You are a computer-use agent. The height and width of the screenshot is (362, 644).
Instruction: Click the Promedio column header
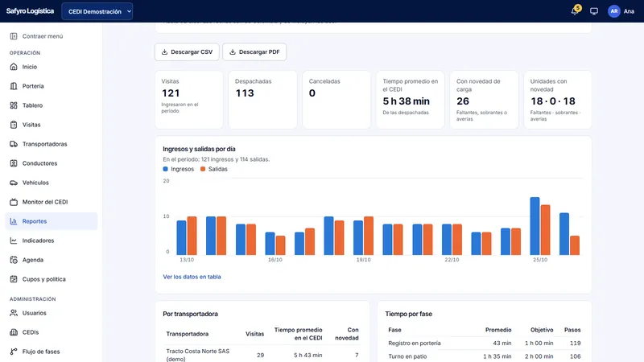point(498,330)
